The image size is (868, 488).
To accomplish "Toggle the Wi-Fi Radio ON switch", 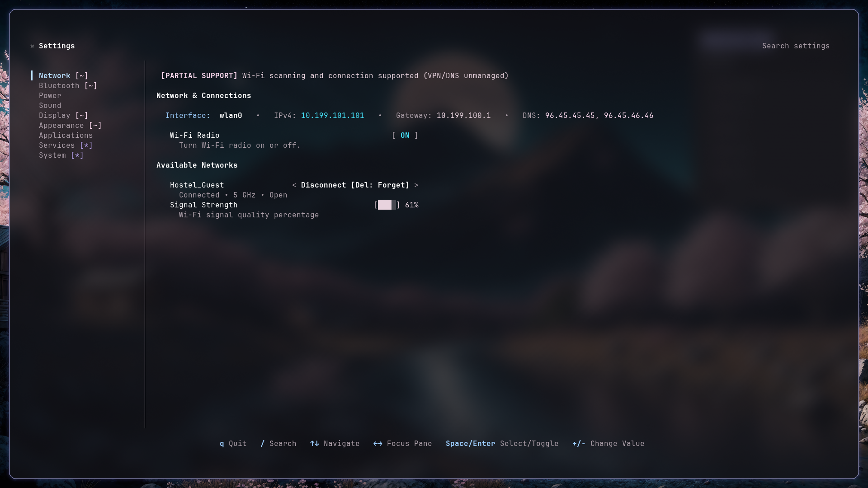I will (405, 136).
